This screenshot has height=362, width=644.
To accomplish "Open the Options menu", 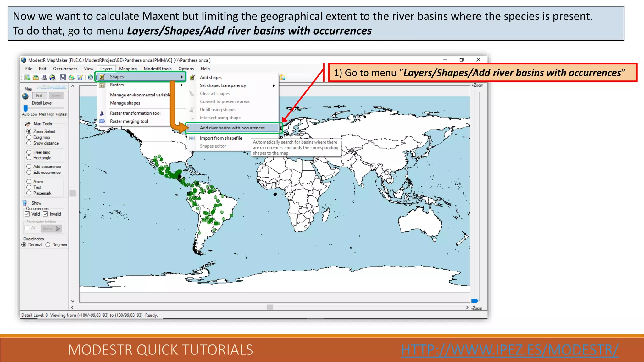I will 186,69.
